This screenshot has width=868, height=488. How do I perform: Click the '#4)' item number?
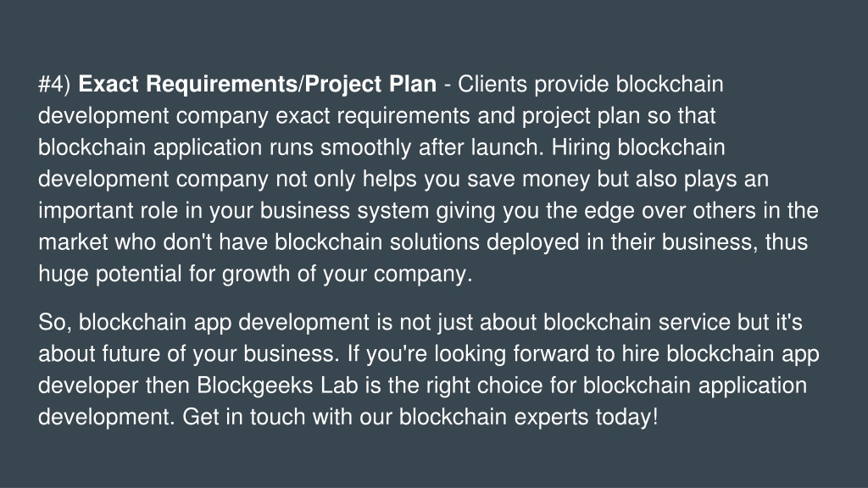coord(54,85)
